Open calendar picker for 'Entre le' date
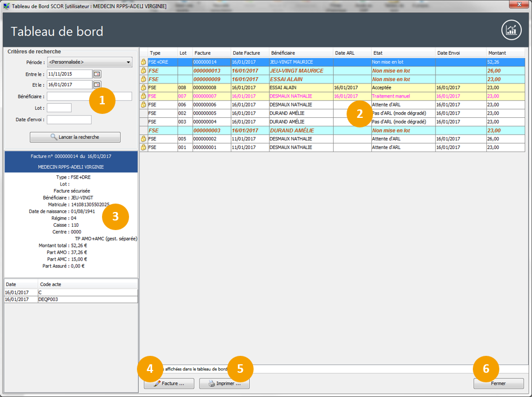Screen dimensions: 532x397 pyautogui.click(x=97, y=74)
